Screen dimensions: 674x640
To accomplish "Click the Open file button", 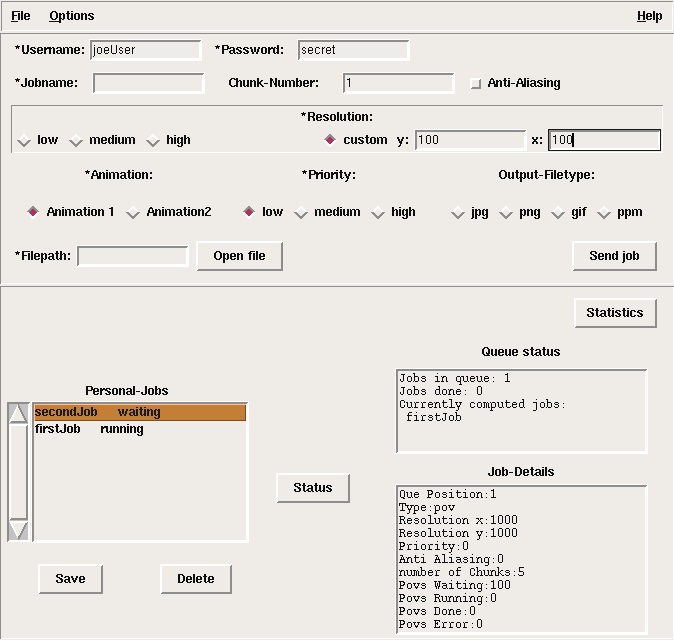I will pyautogui.click(x=239, y=256).
